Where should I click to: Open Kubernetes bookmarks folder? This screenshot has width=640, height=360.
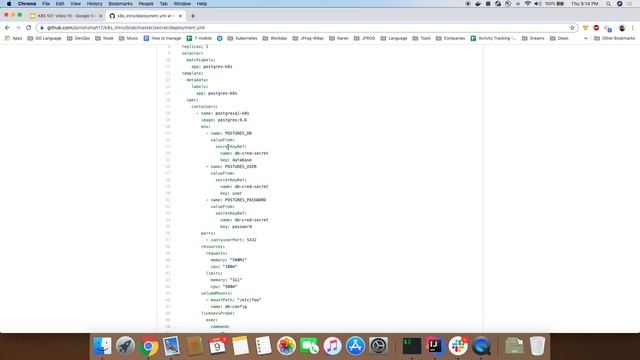242,38
